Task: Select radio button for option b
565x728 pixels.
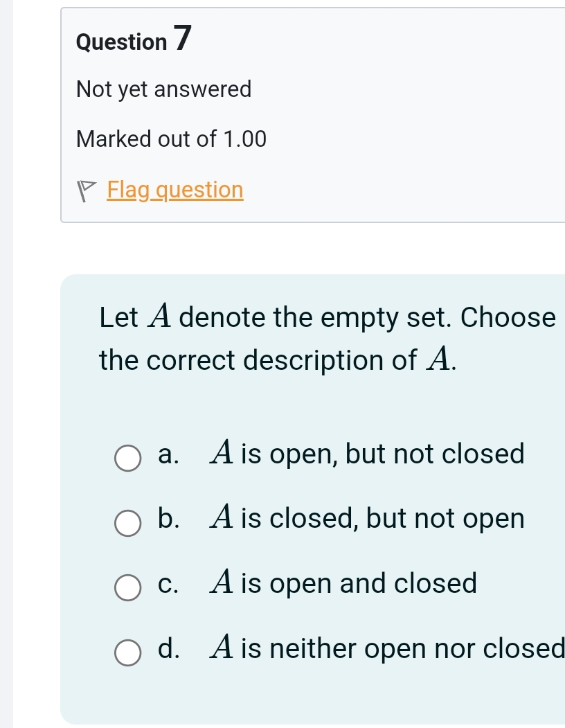Action: coord(127,523)
